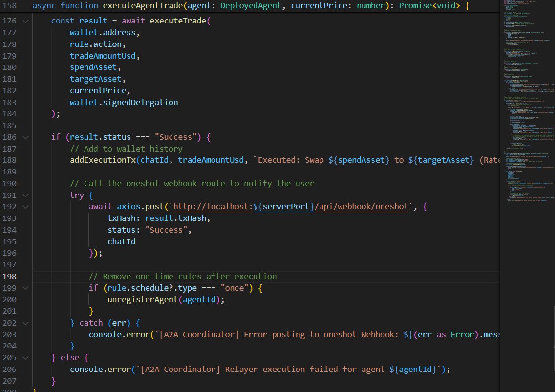Click the DeployedAgent type in header
The width and height of the screenshot is (555, 392).
tap(251, 6)
